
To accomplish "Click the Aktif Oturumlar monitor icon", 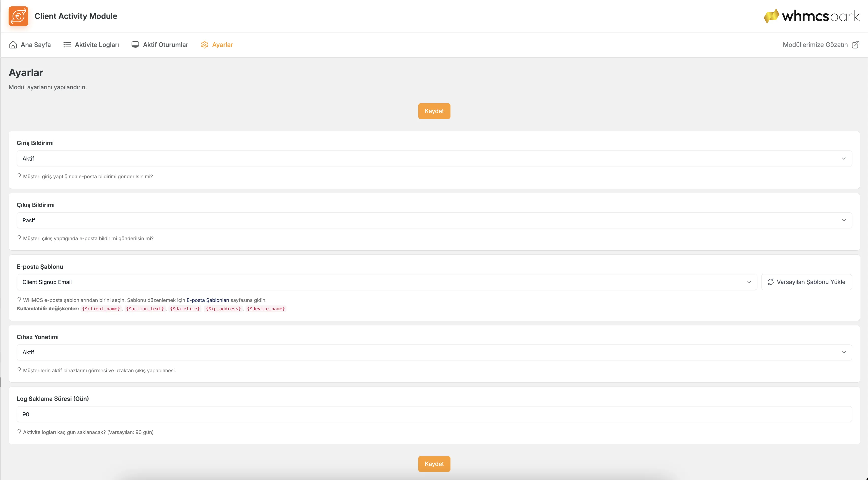I will (x=135, y=45).
